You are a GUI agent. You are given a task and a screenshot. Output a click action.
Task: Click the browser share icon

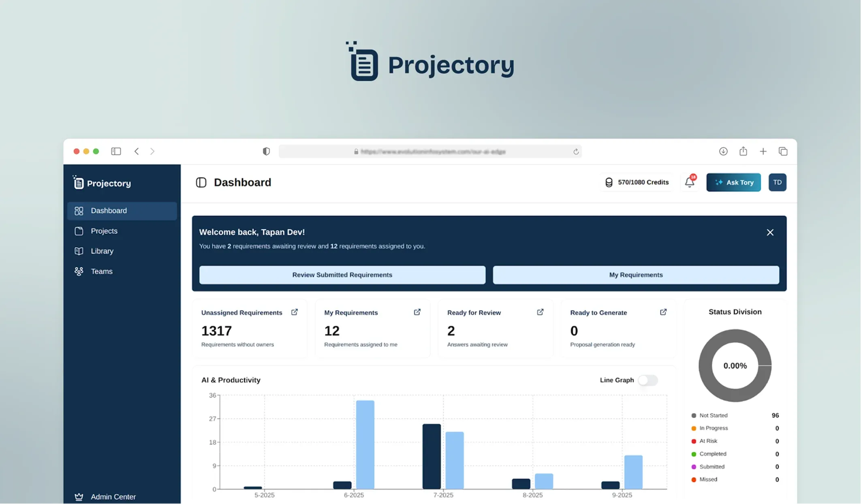pos(743,151)
